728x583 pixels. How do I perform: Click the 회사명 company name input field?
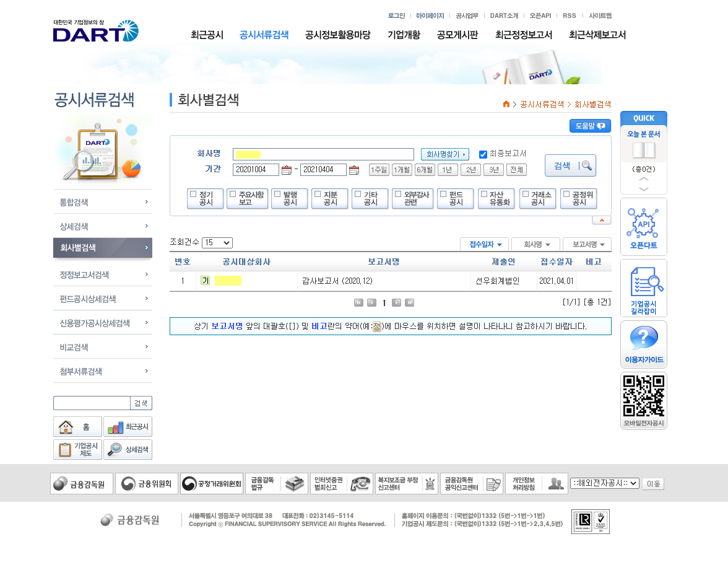click(x=323, y=154)
